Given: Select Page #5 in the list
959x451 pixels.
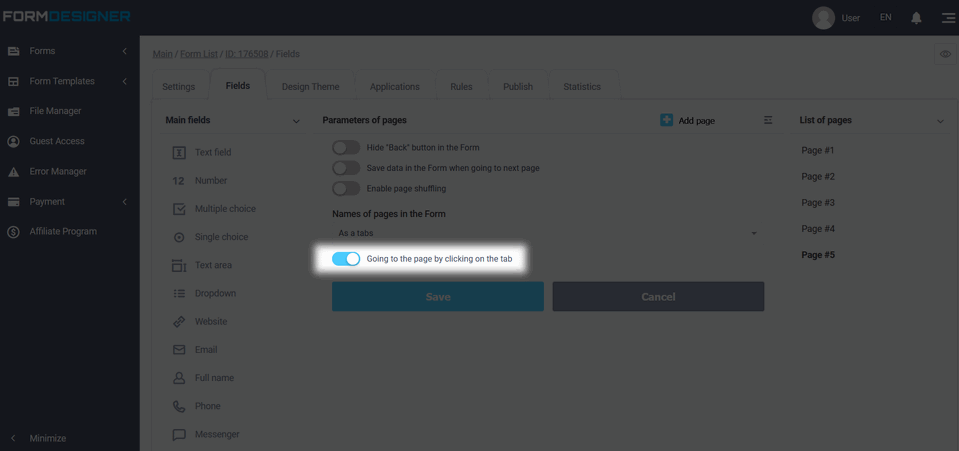Looking at the screenshot, I should pyautogui.click(x=818, y=255).
